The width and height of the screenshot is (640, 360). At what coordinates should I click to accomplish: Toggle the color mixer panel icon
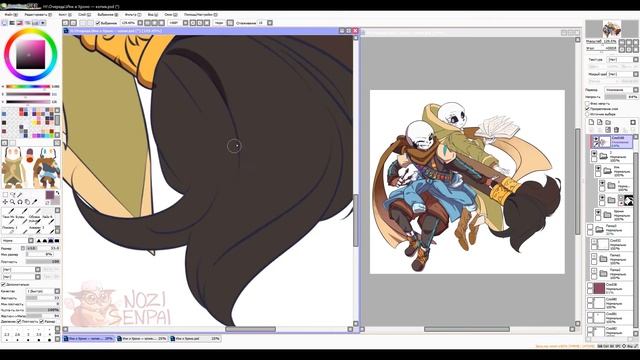27,23
